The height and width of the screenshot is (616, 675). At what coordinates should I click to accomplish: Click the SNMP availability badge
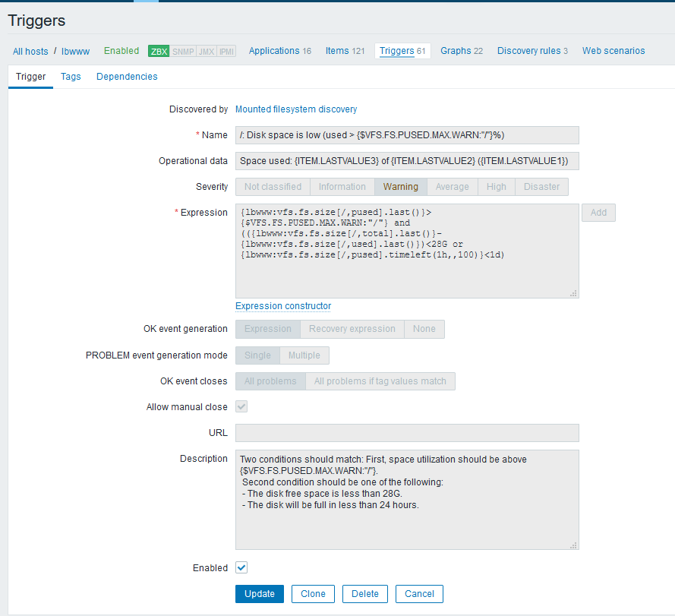pos(183,51)
